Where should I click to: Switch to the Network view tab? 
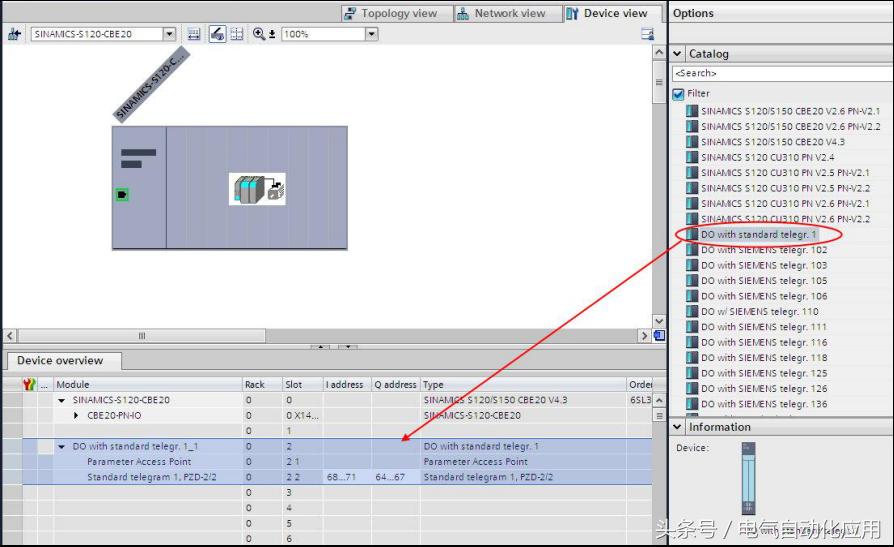click(501, 13)
